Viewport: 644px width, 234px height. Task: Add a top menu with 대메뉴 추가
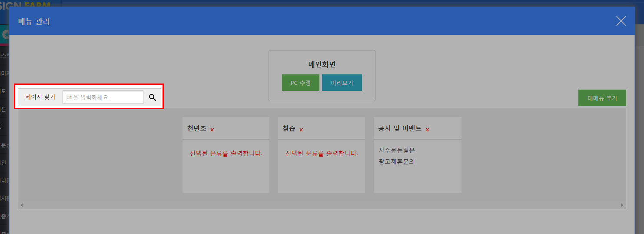click(x=602, y=98)
